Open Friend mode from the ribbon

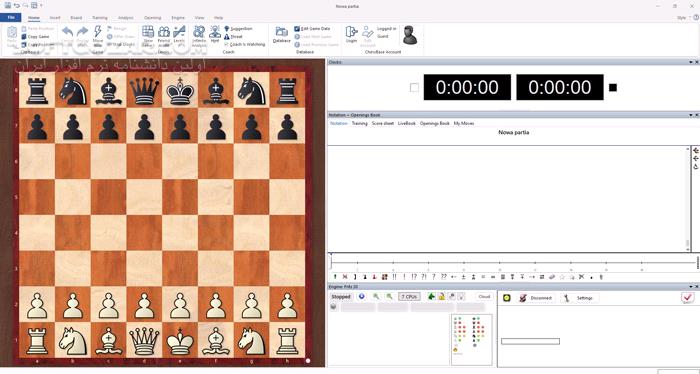click(x=164, y=36)
